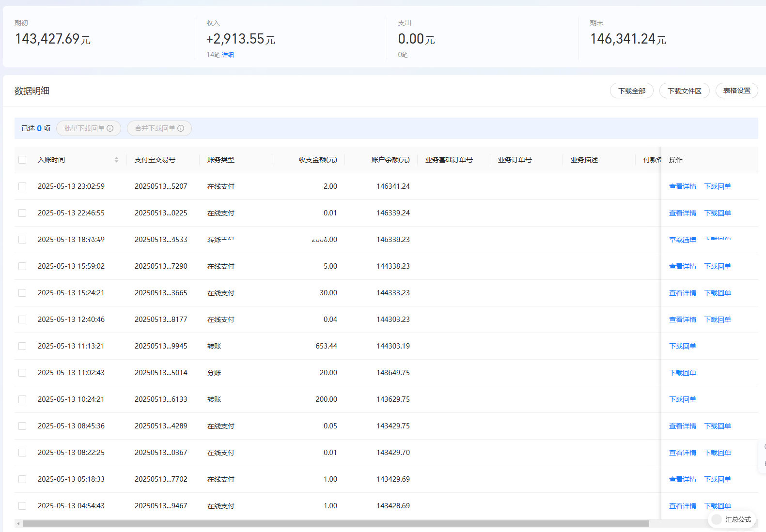Download receipt for transaction 20250513...7702

coord(718,479)
